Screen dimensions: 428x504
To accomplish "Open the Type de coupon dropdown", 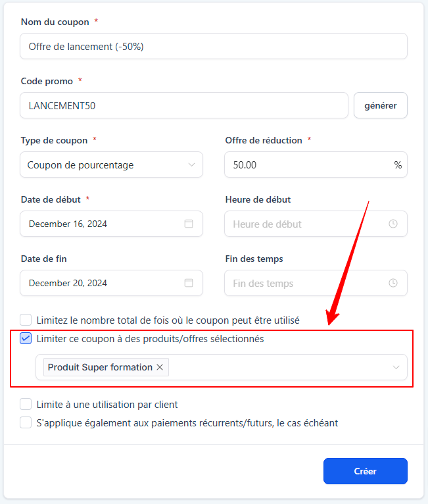I will point(112,165).
